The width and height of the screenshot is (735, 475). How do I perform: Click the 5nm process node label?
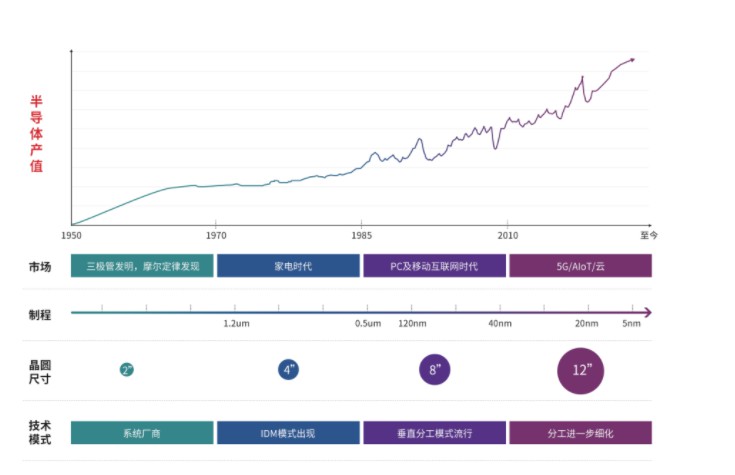click(631, 324)
